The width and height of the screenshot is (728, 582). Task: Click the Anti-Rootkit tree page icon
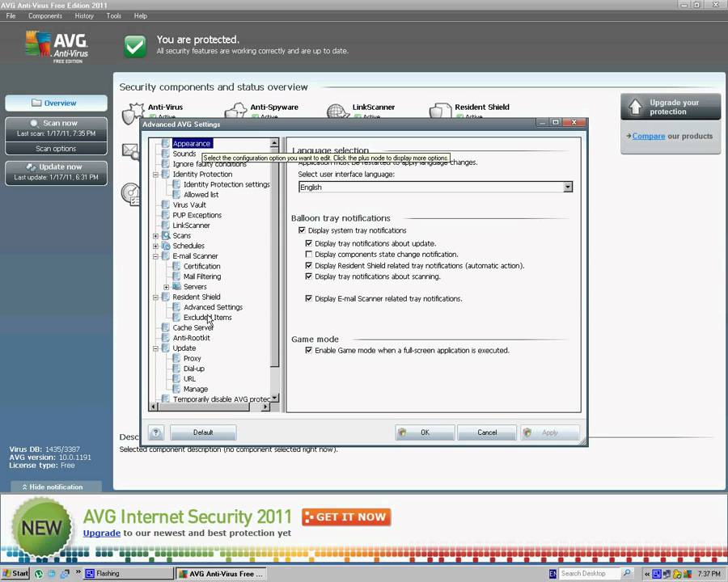(x=165, y=337)
